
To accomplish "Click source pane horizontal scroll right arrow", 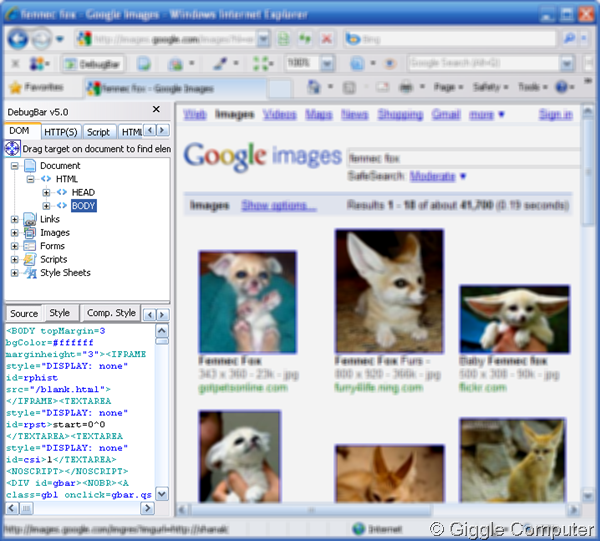I will (147, 508).
